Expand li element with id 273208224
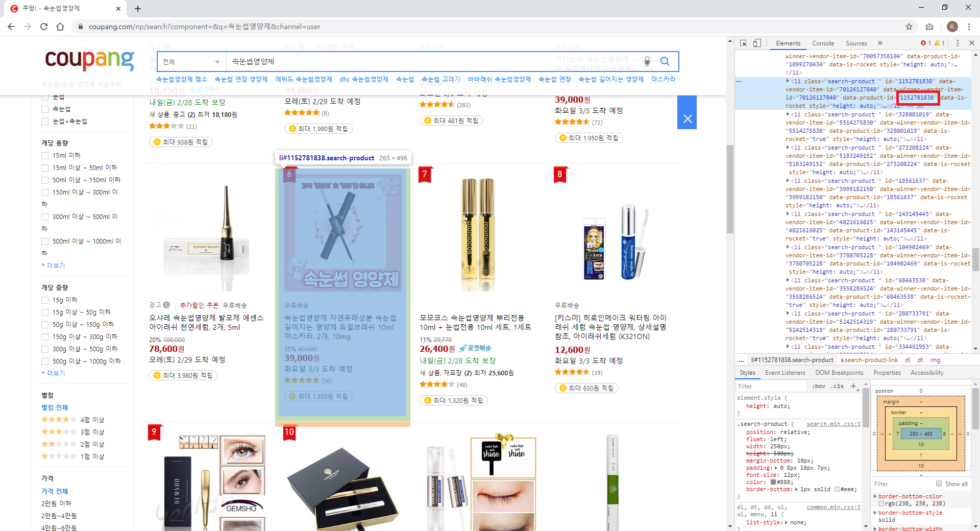980x531 pixels. click(788, 148)
